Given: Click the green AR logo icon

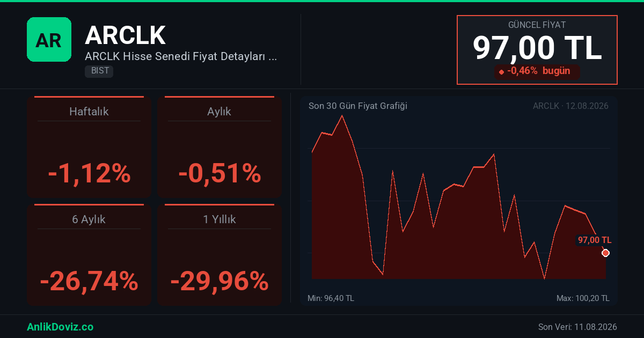Looking at the screenshot, I should click(x=49, y=39).
